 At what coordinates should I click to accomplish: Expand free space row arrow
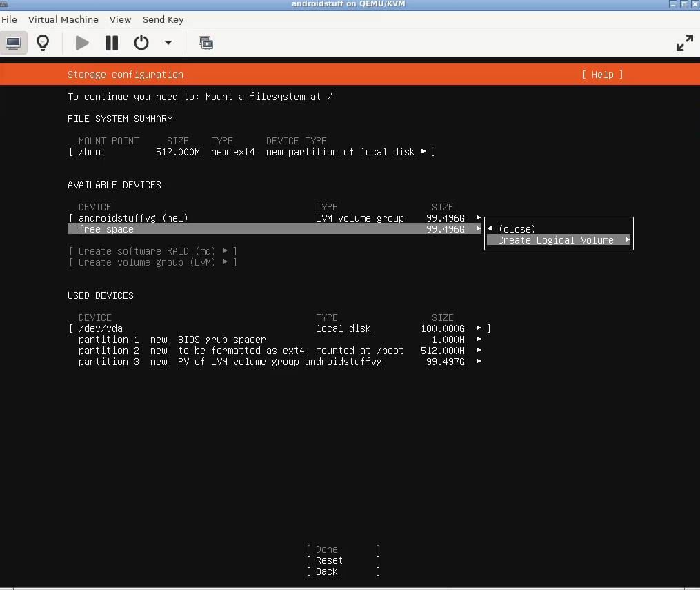[x=479, y=228]
